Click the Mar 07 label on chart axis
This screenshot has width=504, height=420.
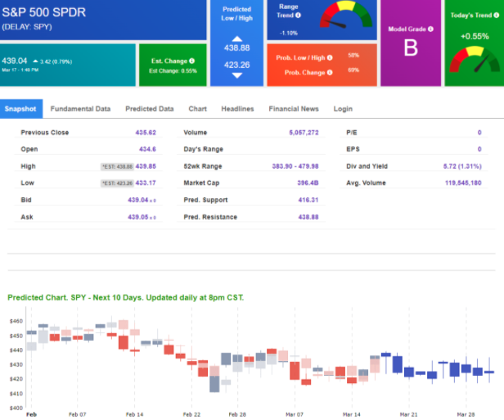(295, 414)
